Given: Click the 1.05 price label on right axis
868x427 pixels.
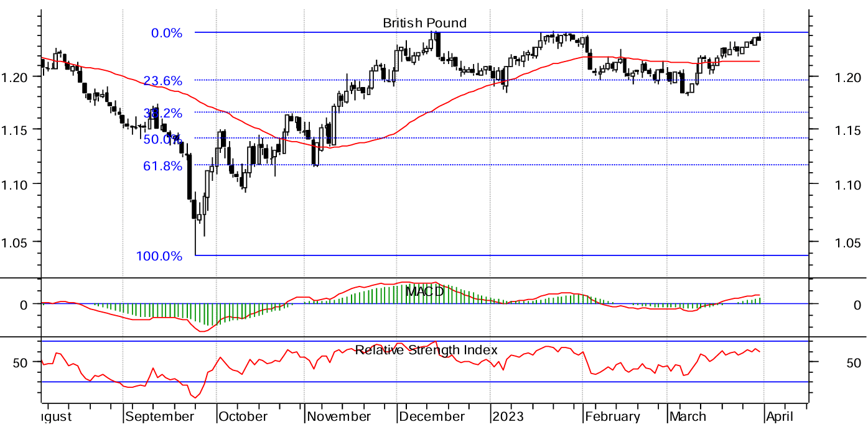Looking at the screenshot, I should pyautogui.click(x=836, y=242).
